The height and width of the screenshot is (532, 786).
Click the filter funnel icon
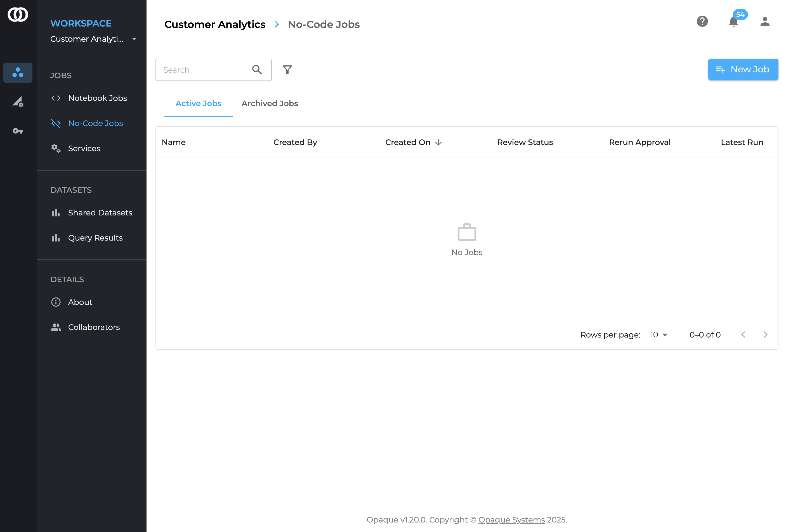click(287, 70)
